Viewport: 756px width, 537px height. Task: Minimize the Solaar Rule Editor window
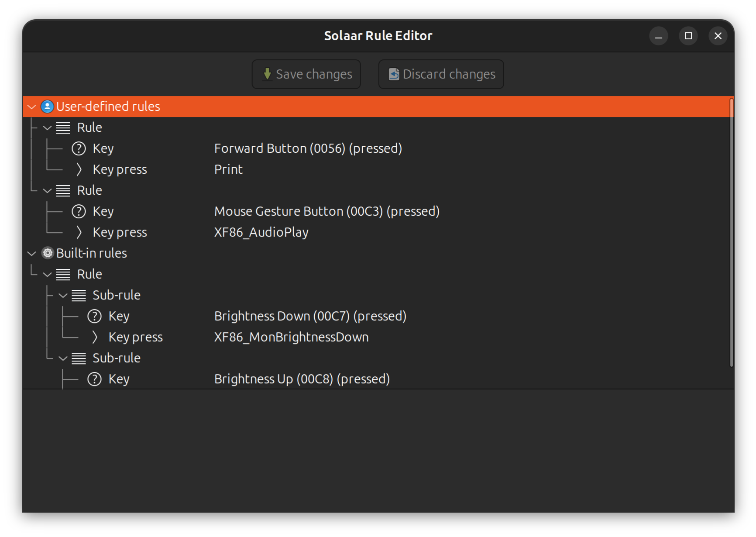[x=659, y=36]
